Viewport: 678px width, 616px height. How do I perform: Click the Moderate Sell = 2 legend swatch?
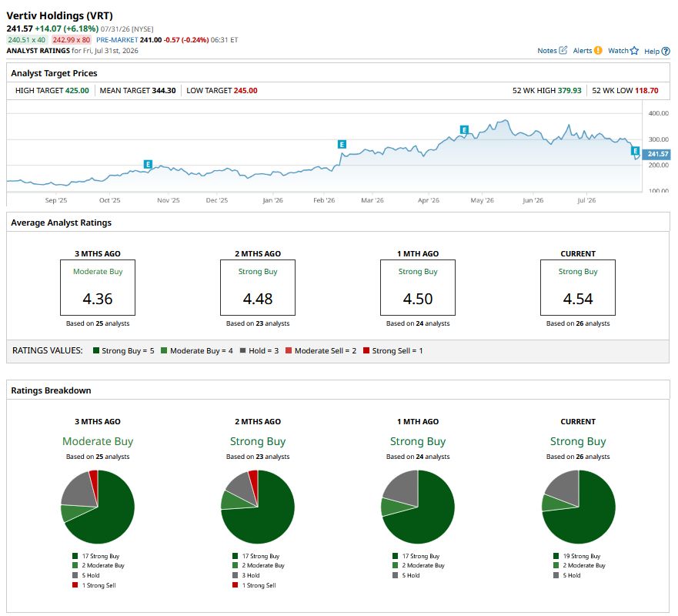[x=289, y=350]
